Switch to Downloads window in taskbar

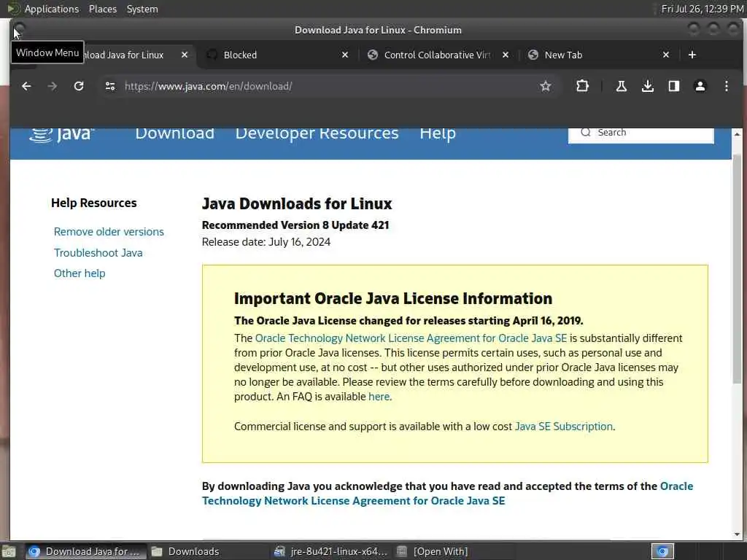(x=208, y=551)
